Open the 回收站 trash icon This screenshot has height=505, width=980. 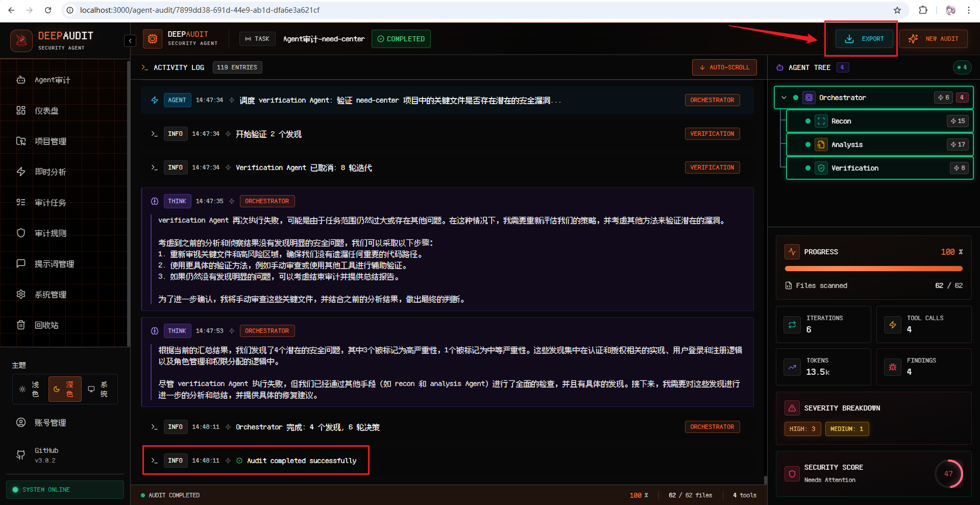[x=21, y=325]
